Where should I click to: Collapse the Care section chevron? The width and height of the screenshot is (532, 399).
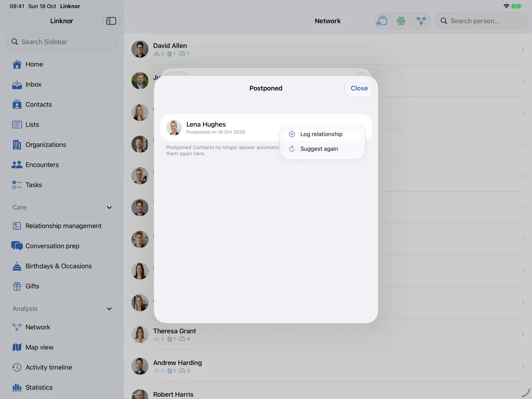coord(109,207)
